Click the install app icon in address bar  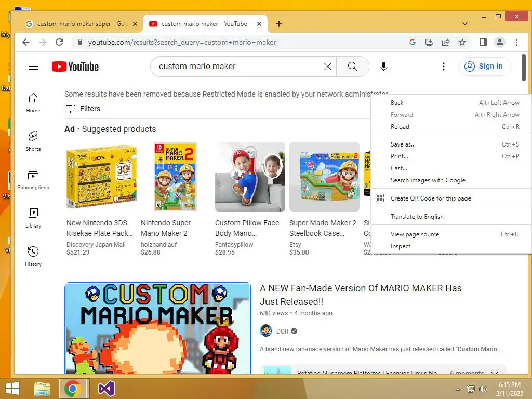coord(429,42)
